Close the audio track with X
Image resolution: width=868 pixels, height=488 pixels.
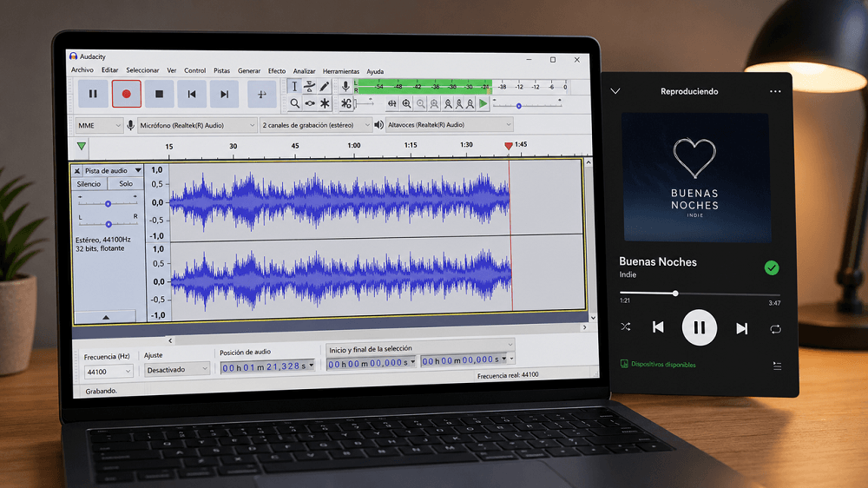click(x=77, y=170)
